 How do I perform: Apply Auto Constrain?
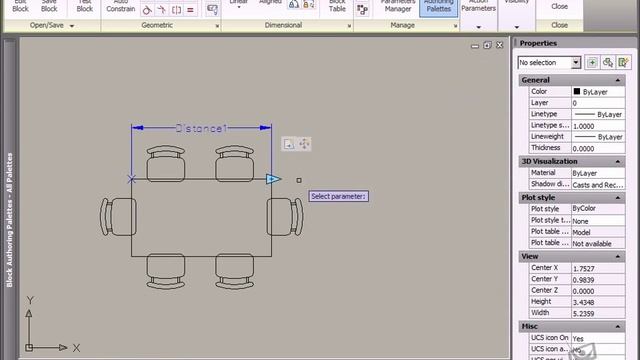[x=120, y=7]
